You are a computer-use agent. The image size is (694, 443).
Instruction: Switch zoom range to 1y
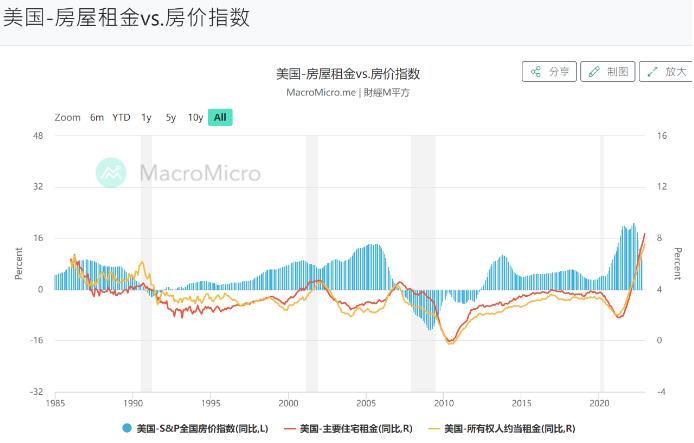(x=146, y=117)
